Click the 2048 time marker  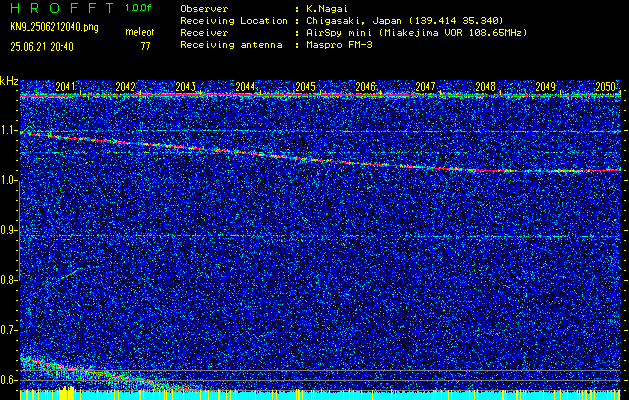click(485, 86)
